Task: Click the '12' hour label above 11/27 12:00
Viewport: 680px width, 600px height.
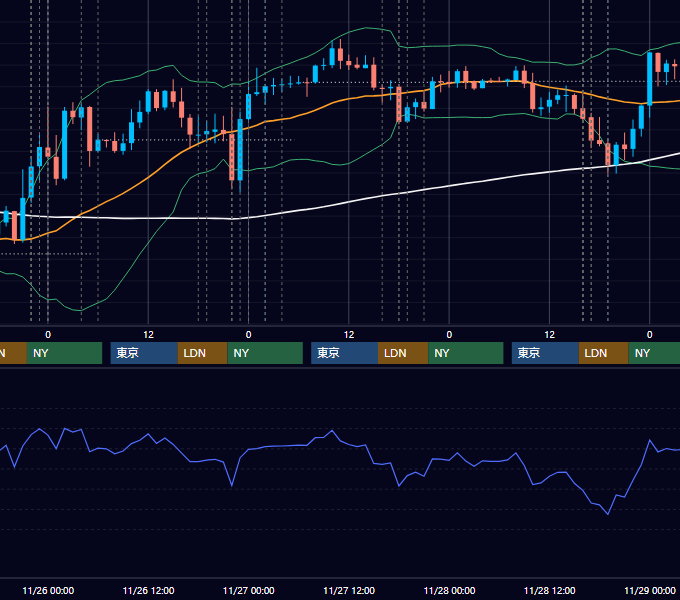Action: click(349, 335)
